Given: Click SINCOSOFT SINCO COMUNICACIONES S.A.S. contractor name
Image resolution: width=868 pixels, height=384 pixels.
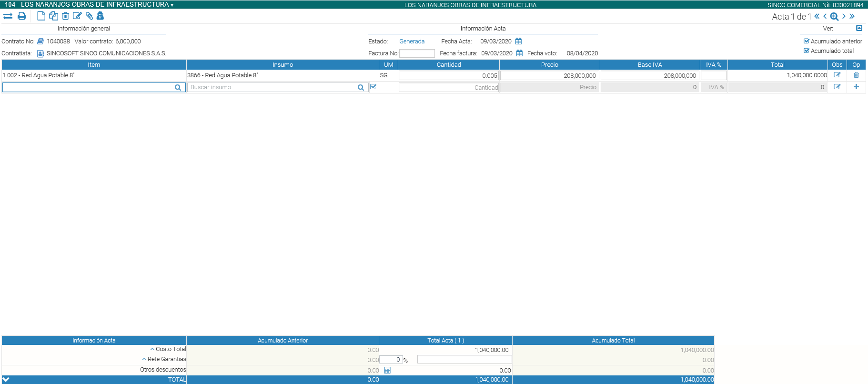Looking at the screenshot, I should coord(106,53).
